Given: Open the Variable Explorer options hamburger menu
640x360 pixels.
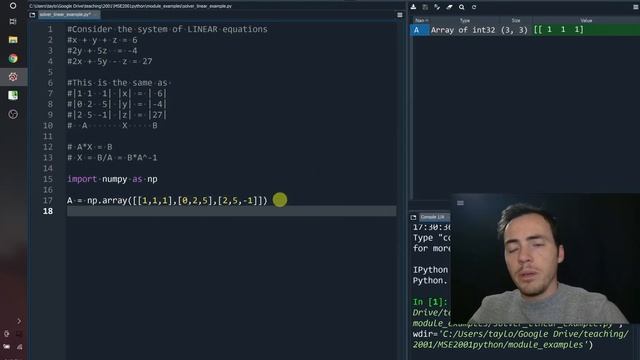Looking at the screenshot, I should [x=636, y=7].
